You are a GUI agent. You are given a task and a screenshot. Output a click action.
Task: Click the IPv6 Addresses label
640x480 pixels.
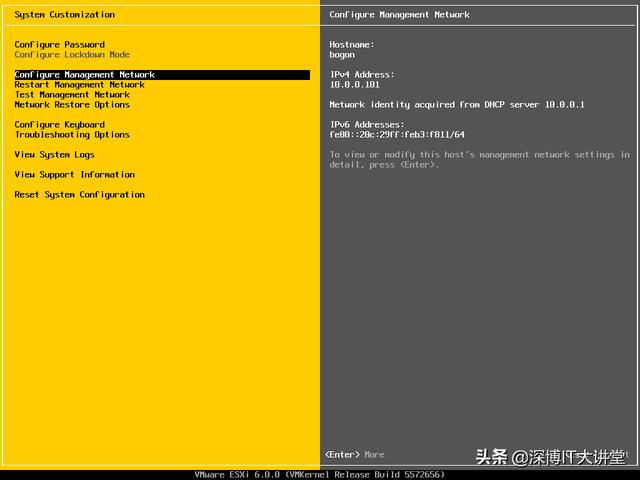tap(367, 124)
